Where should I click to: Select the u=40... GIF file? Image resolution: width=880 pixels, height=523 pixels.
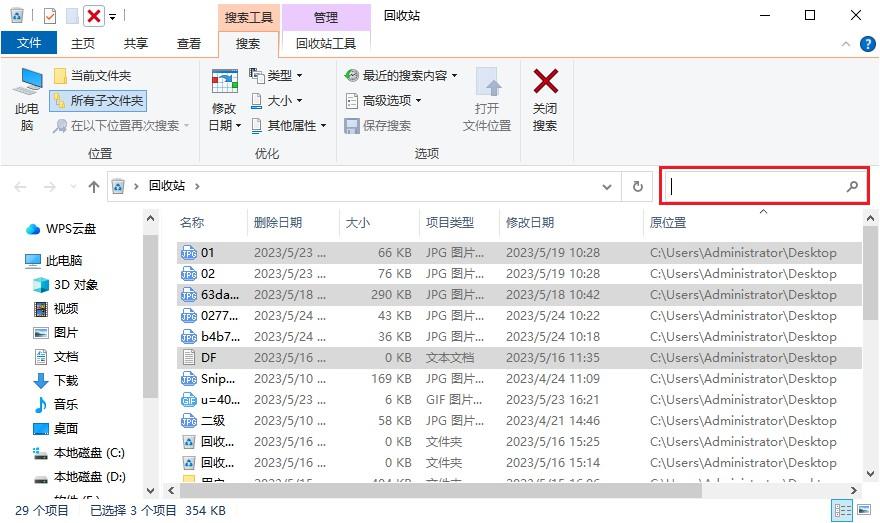point(519,400)
